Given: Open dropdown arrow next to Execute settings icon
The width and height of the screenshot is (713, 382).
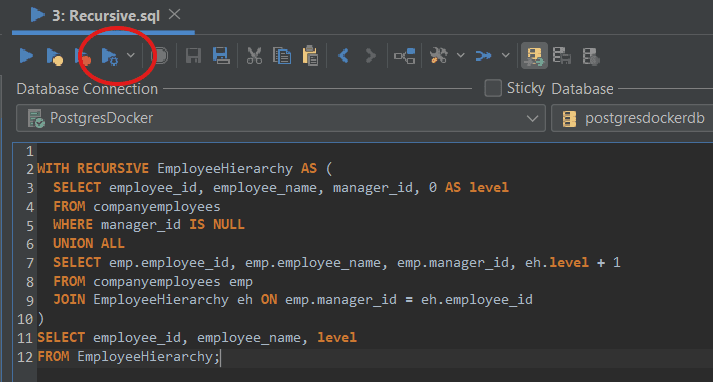Looking at the screenshot, I should (x=131, y=55).
